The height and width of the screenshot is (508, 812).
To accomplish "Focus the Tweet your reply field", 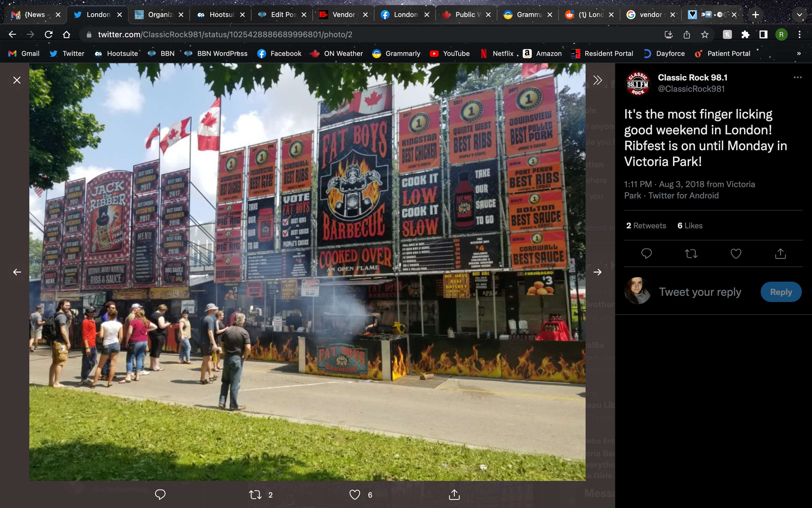I will tap(700, 292).
